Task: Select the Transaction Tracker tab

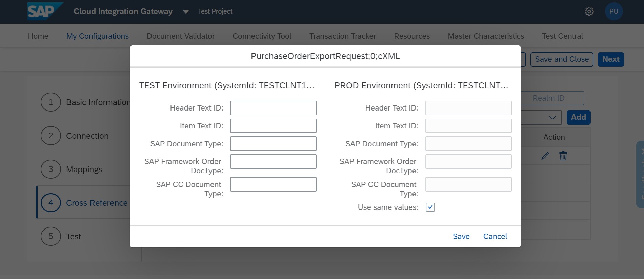Action: [x=343, y=36]
